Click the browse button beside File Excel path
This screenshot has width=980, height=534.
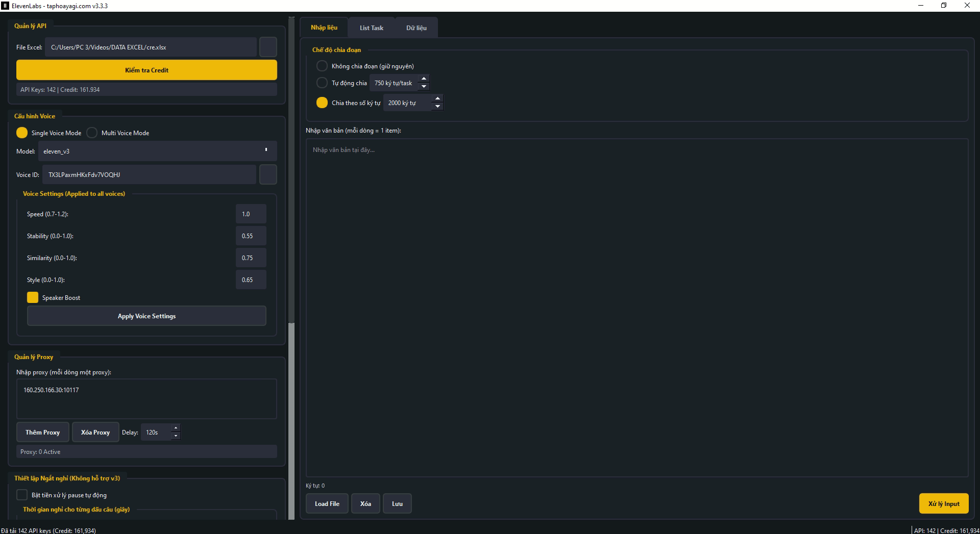coord(268,47)
